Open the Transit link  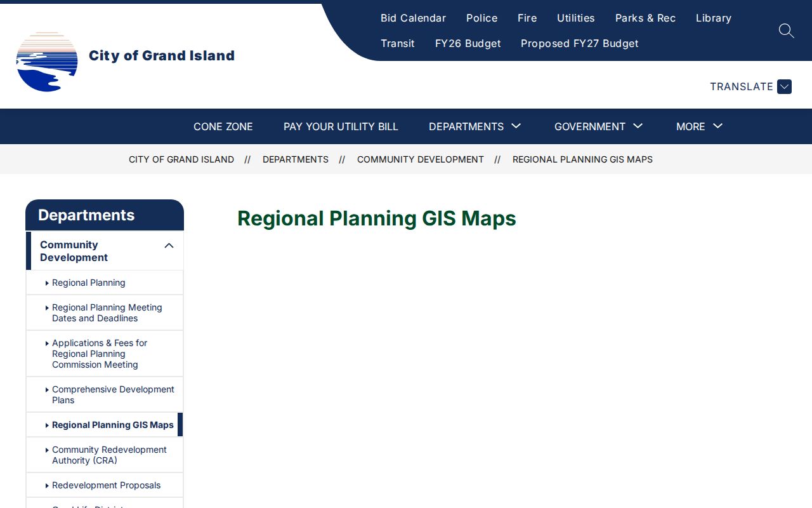point(398,43)
